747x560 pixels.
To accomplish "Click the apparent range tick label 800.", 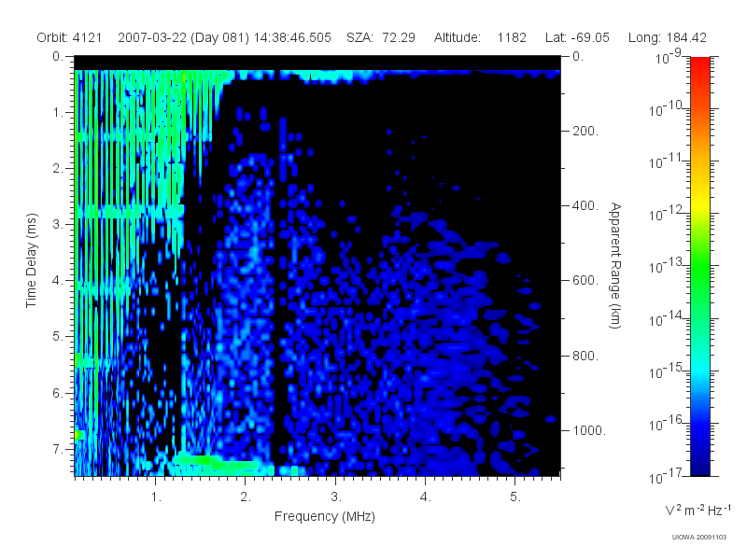I will click(x=585, y=356).
